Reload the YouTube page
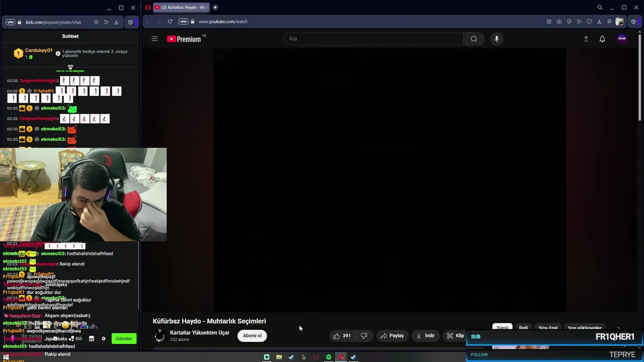This screenshot has width=644, height=362. pyautogui.click(x=170, y=22)
